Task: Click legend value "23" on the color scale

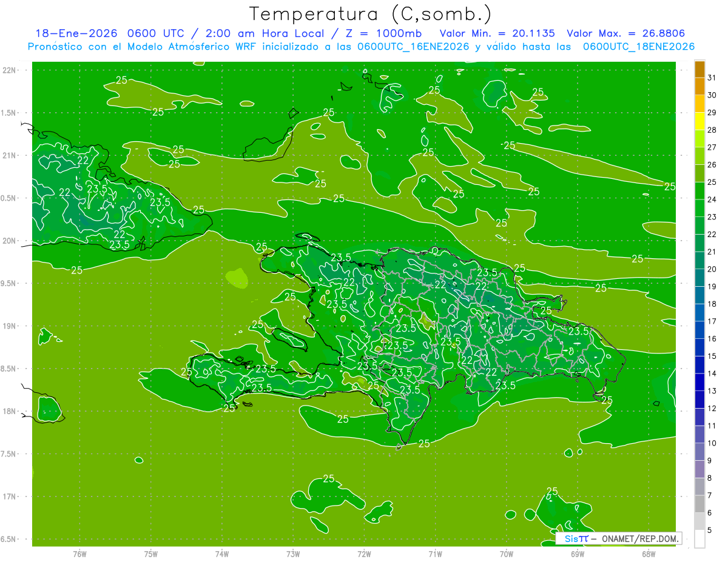Action: tap(712, 217)
